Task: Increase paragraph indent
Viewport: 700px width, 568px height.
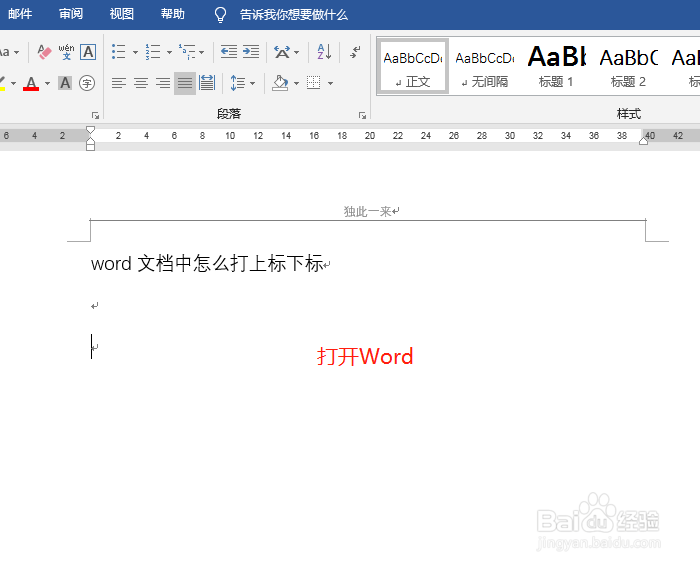Action: coord(251,52)
